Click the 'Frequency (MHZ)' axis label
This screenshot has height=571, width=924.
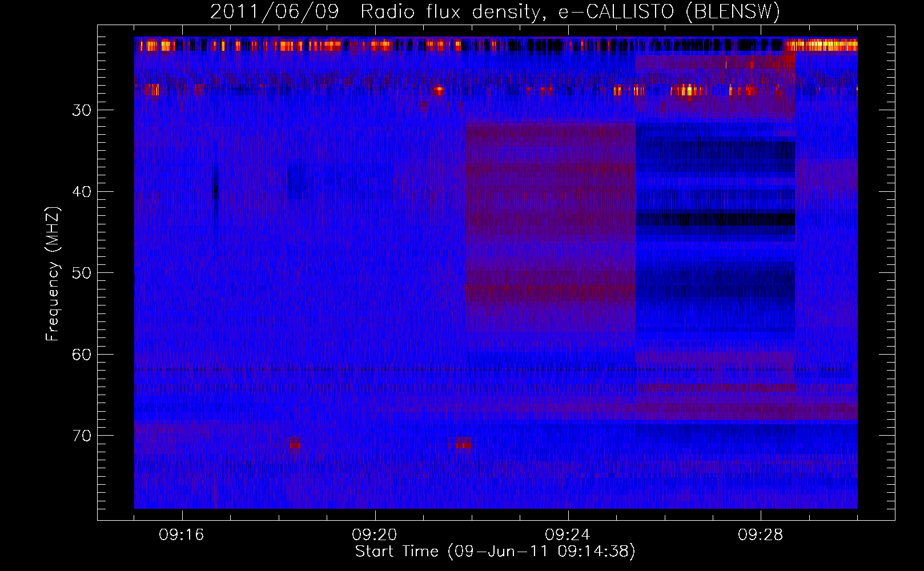pyautogui.click(x=53, y=274)
